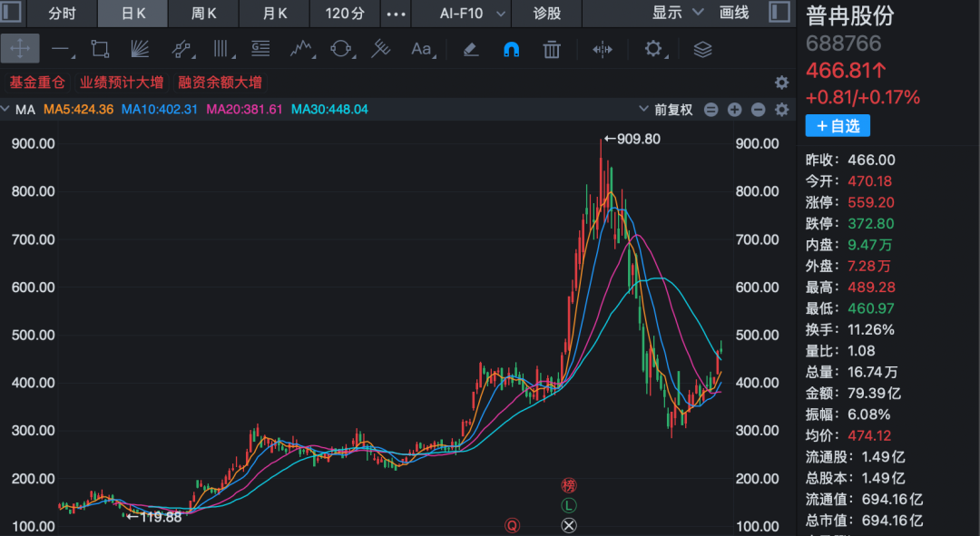Switch to the 120分 period tab
This screenshot has height=536, width=980.
[x=345, y=13]
